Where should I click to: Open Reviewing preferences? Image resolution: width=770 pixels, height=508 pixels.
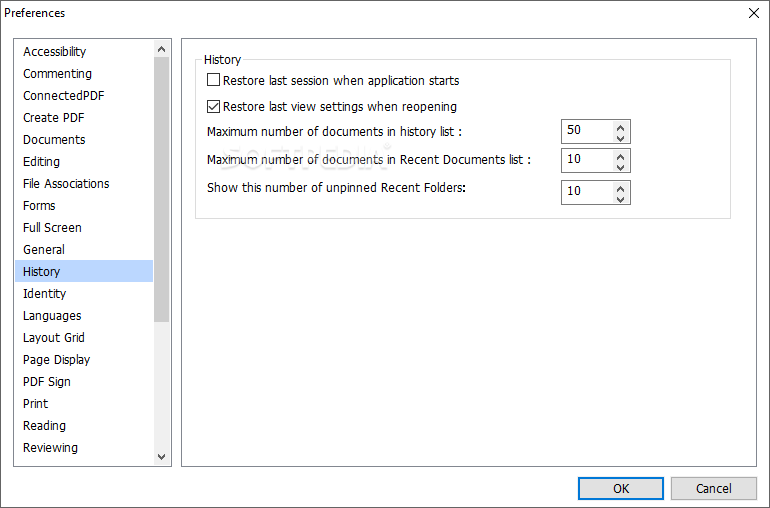[84, 448]
